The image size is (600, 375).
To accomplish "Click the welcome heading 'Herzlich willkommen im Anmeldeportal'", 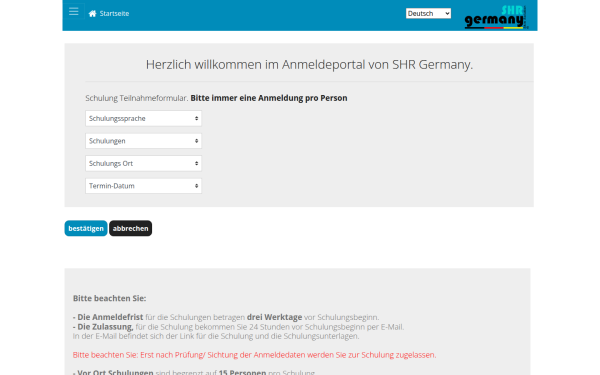I will [x=309, y=65].
